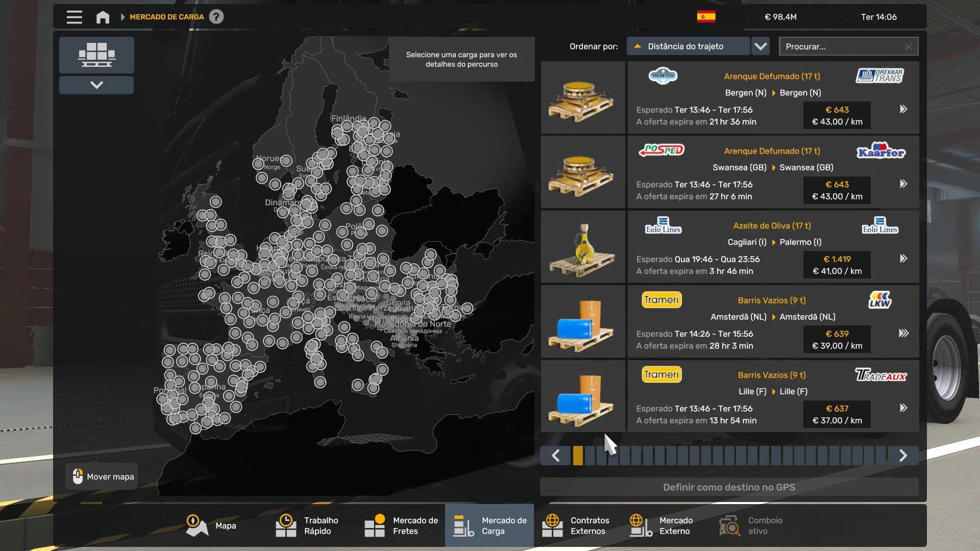Screen dimensions: 980x551
Task: Open the hamburger main menu
Action: tap(74, 17)
